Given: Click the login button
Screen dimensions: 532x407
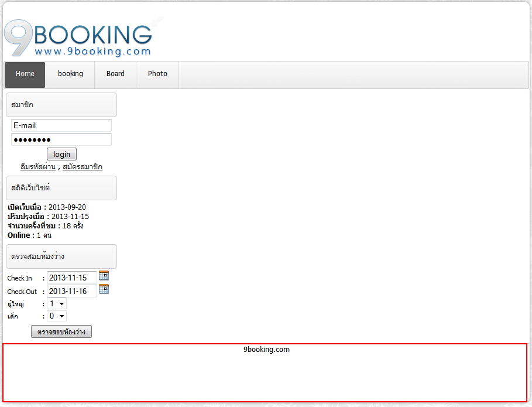Looking at the screenshot, I should point(61,154).
